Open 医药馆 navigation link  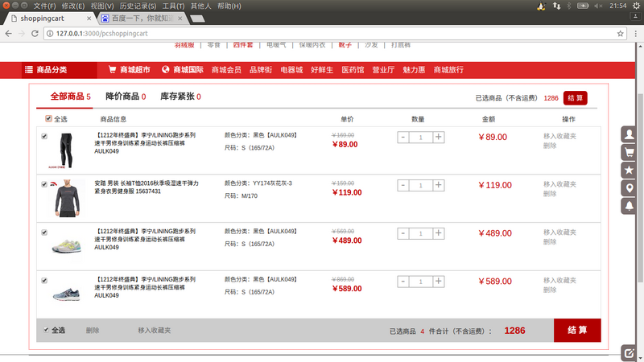tap(353, 70)
